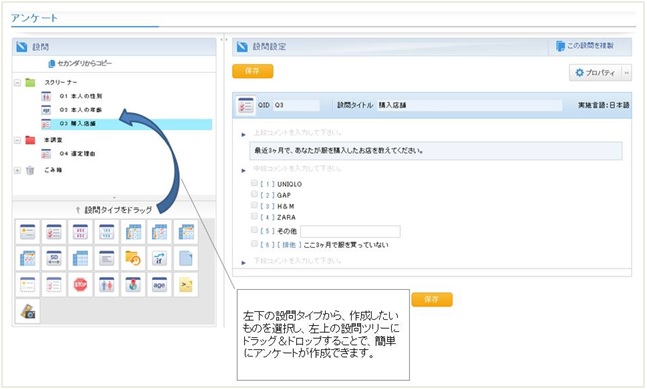Check the ZARA option checkbox

pos(254,216)
